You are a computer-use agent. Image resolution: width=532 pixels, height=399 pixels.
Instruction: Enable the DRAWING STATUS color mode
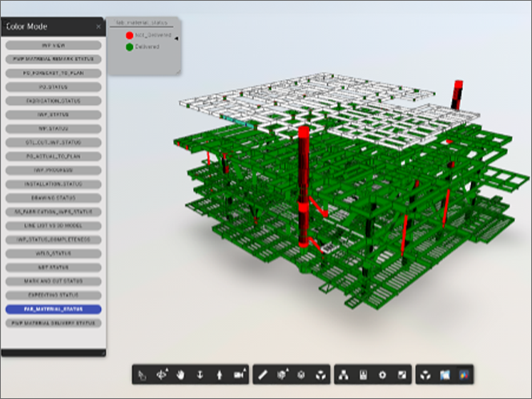point(53,198)
